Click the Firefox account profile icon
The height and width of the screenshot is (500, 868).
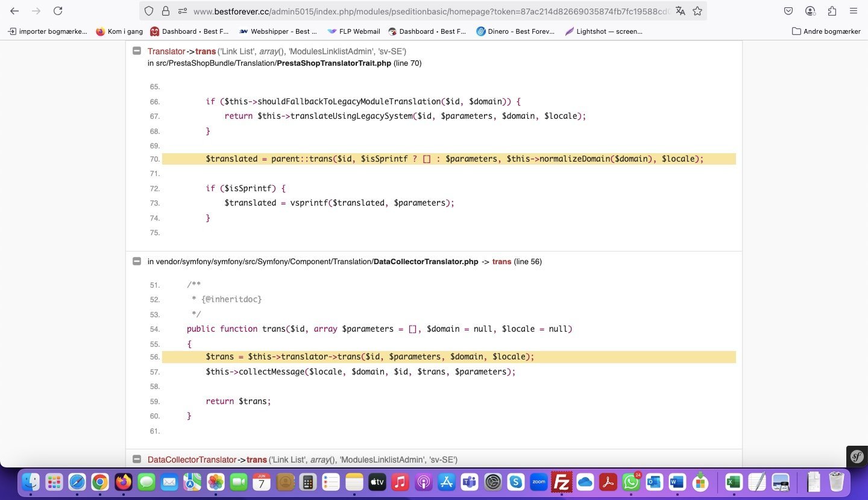[x=810, y=11]
